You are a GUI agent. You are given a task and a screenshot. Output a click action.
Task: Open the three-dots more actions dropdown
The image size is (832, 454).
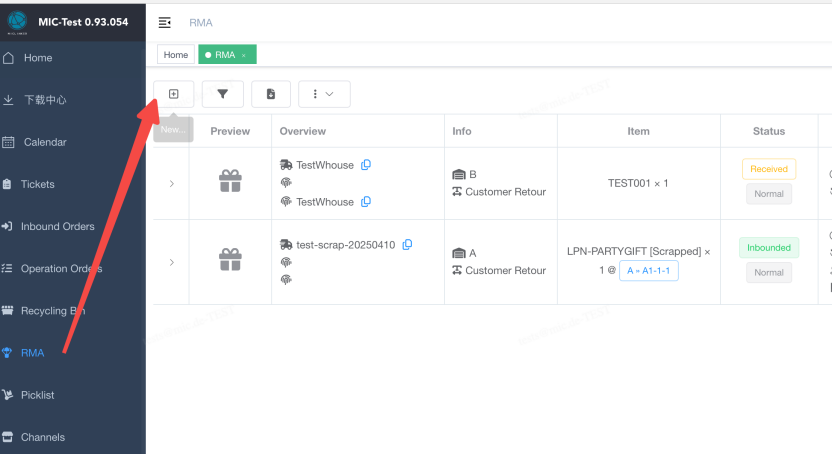[x=324, y=94]
